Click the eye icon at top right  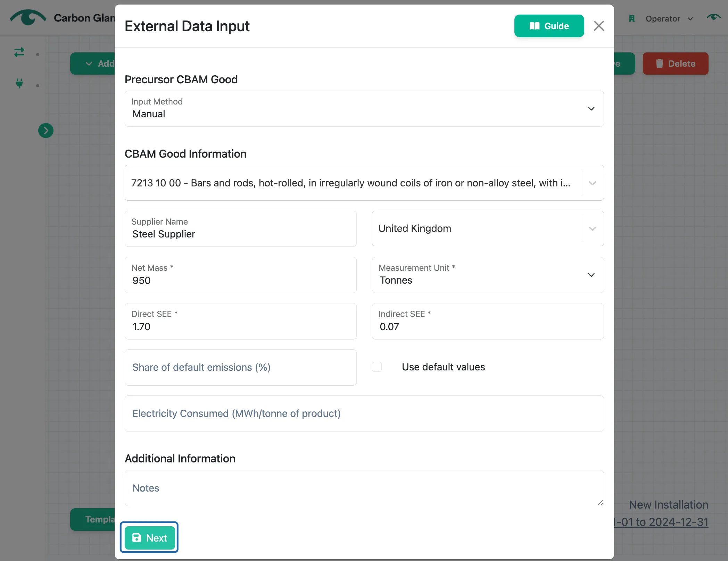[713, 17]
